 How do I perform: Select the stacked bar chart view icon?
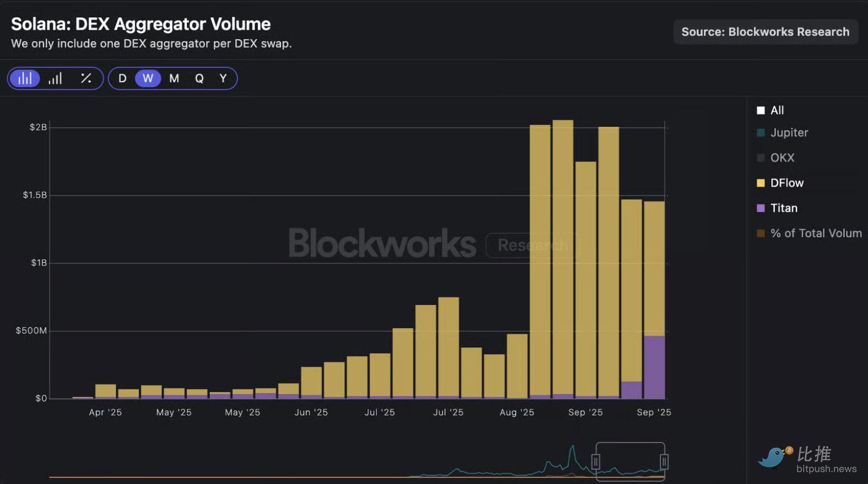pos(25,78)
